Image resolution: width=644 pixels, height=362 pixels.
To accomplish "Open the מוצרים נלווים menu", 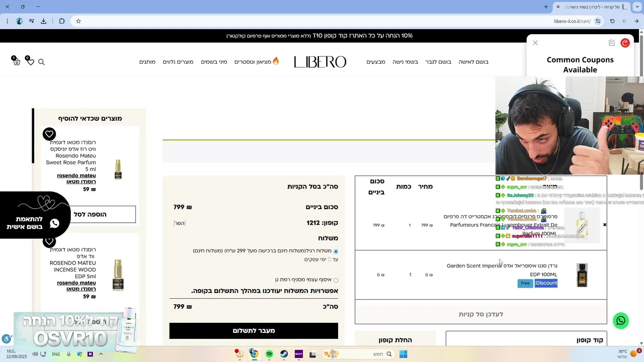I will click(178, 62).
